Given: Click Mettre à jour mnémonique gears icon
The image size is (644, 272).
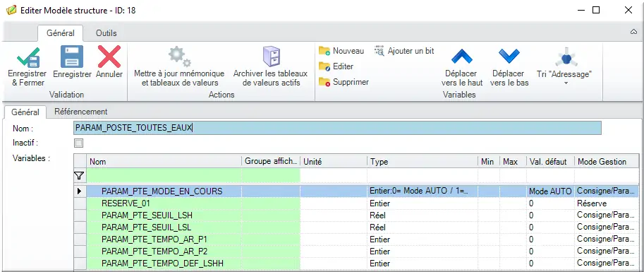Looking at the screenshot, I should 179,57.
